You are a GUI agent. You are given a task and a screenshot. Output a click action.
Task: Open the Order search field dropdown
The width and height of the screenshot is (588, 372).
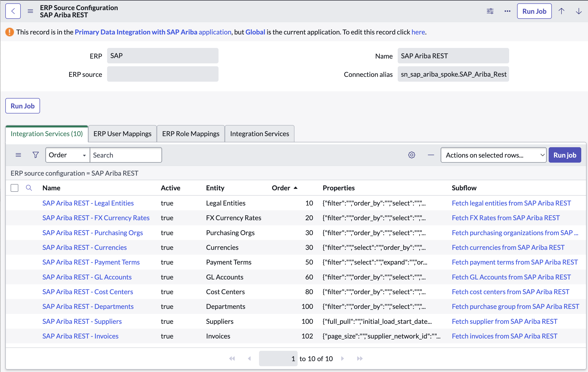pos(68,155)
